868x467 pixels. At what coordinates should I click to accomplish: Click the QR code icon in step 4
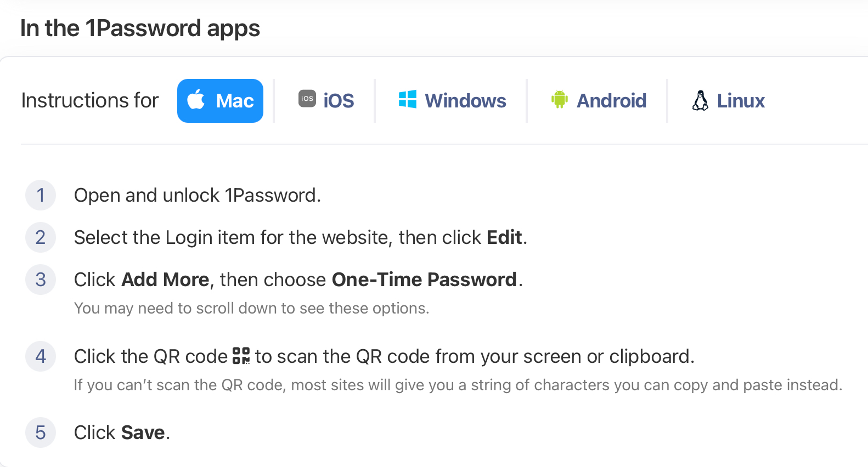[241, 355]
